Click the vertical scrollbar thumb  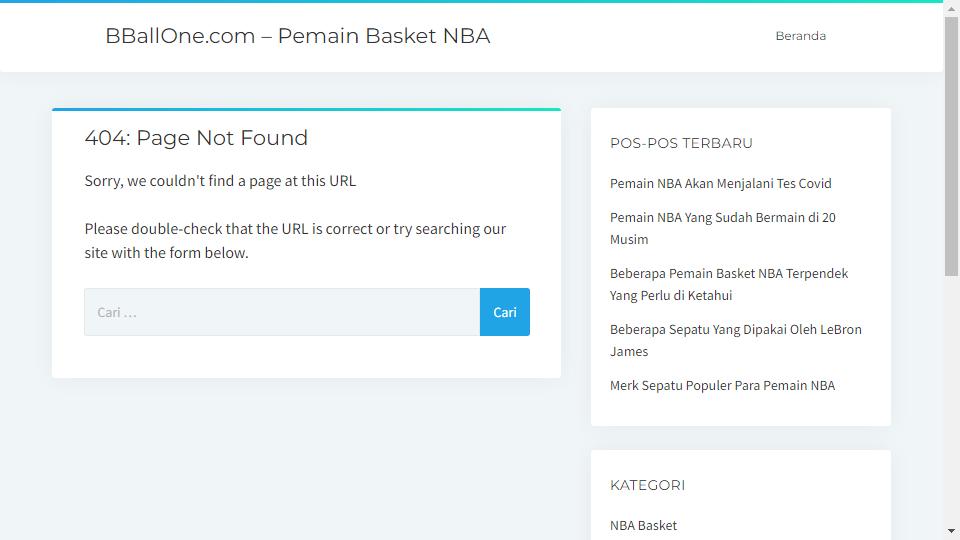tap(951, 146)
